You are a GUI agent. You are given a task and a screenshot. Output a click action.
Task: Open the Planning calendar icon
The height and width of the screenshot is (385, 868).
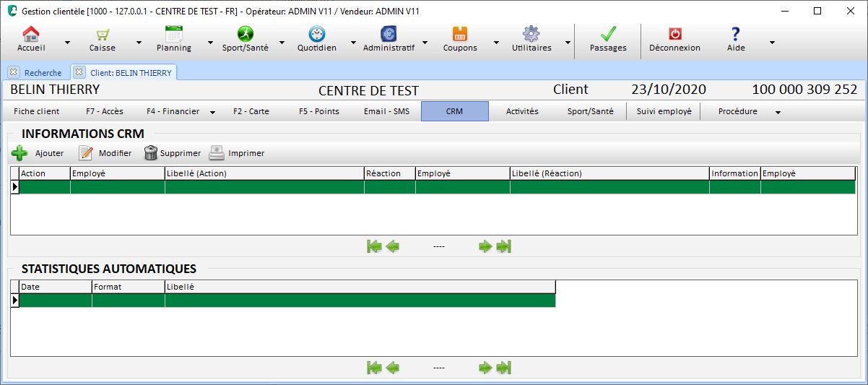click(174, 34)
